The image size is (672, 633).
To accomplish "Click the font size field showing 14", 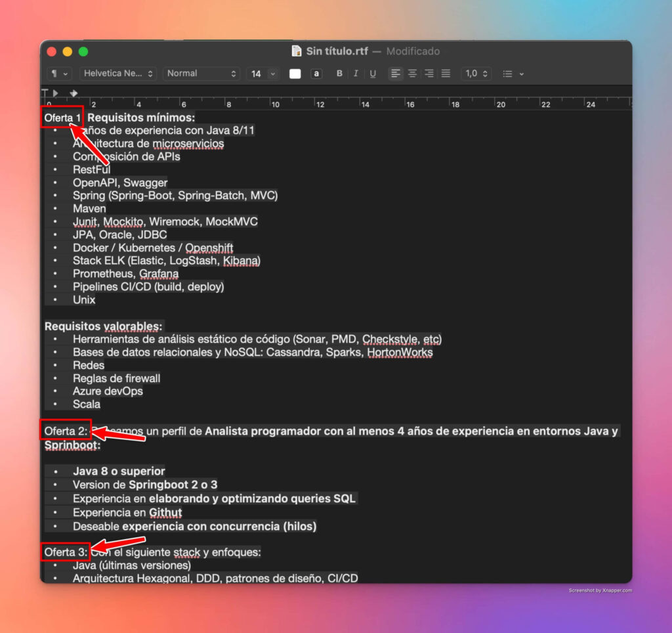I will coord(257,74).
